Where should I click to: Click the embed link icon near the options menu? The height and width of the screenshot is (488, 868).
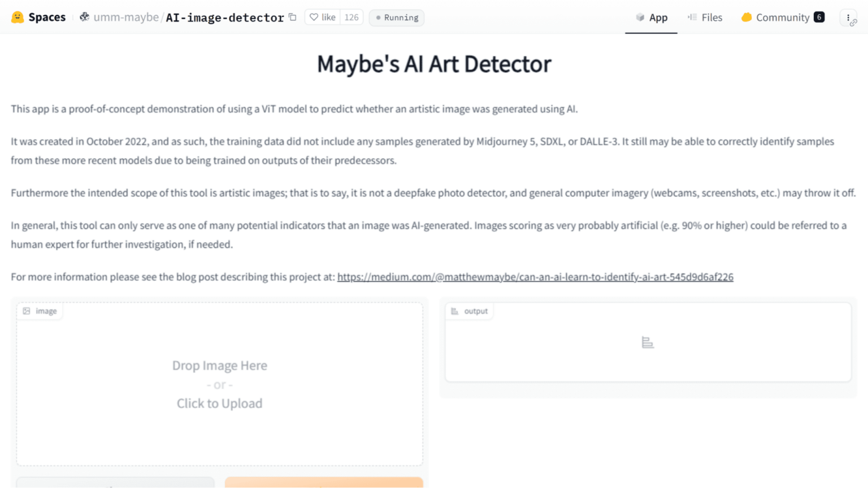pyautogui.click(x=853, y=21)
